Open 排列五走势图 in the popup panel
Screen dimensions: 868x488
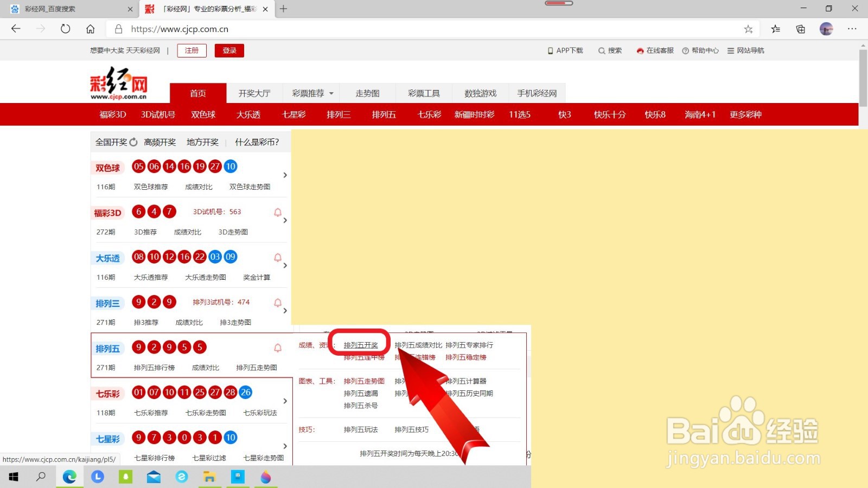[x=364, y=381]
